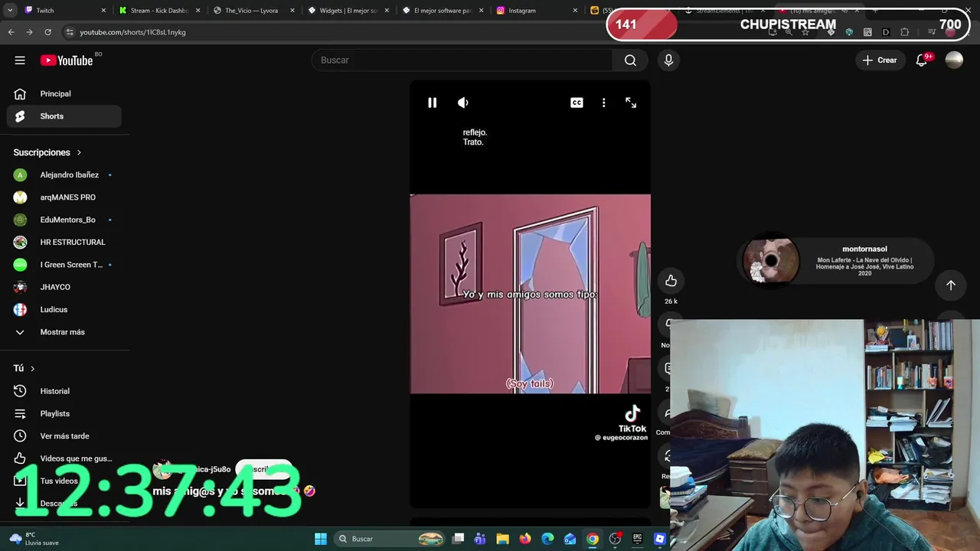The image size is (980, 551).
Task: Open site information icon in address bar
Action: point(70,32)
